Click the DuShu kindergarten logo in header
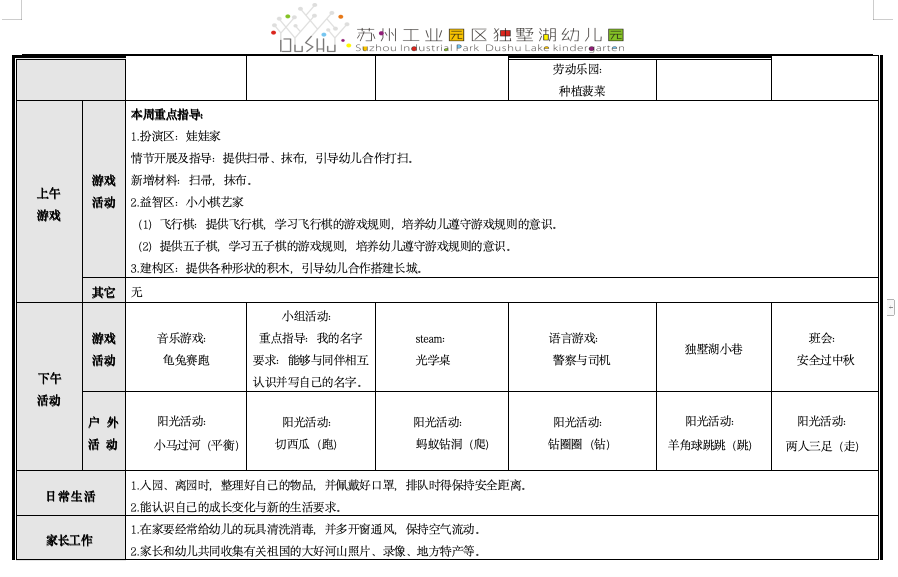Viewport: 898px width, 577px height. coord(309,30)
